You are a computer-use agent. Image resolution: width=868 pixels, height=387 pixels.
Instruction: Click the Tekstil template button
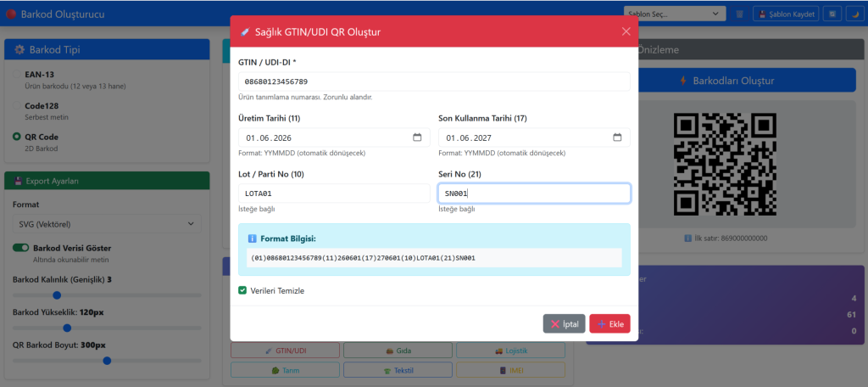point(398,370)
